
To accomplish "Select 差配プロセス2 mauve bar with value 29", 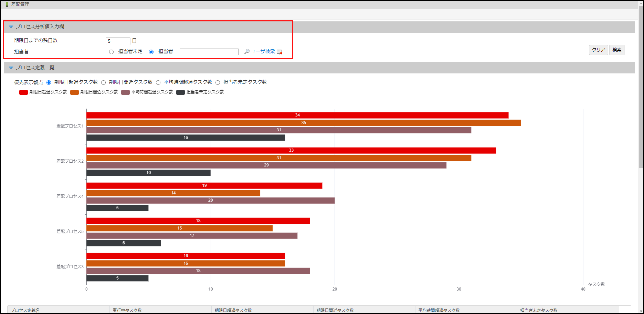I will point(266,165).
